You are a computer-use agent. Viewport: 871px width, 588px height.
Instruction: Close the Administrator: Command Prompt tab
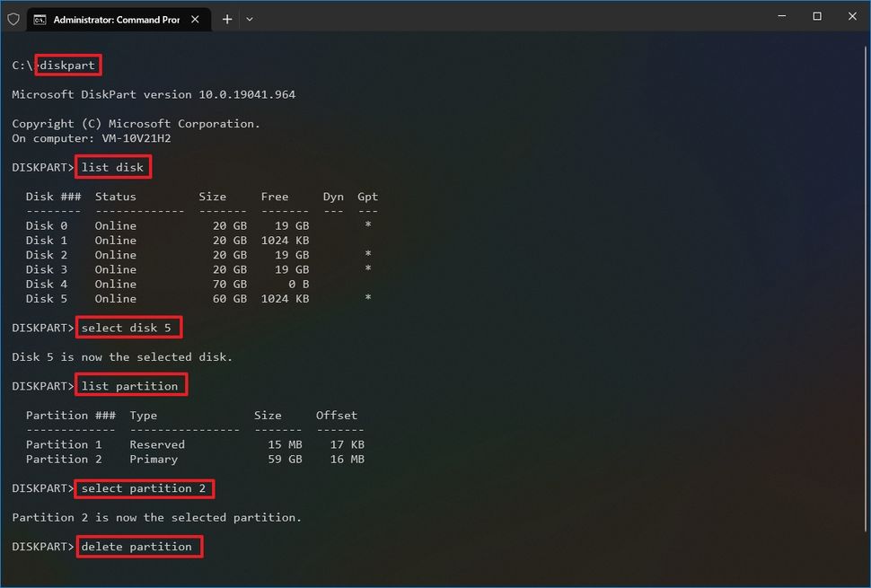tap(195, 20)
